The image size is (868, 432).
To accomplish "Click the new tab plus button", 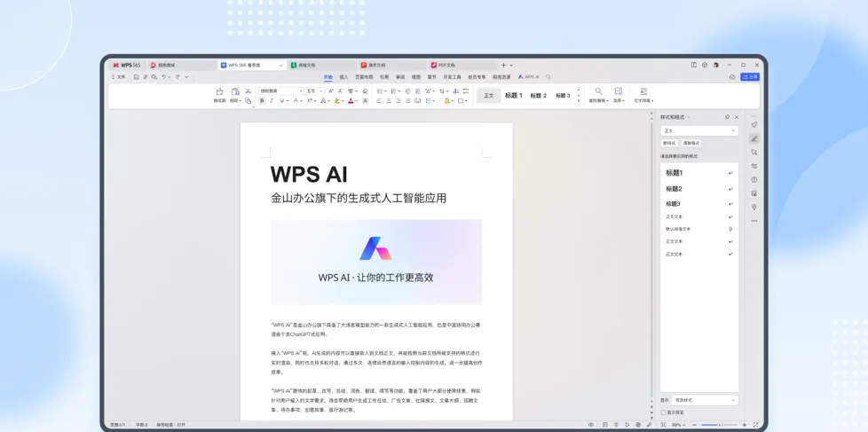I will [503, 65].
